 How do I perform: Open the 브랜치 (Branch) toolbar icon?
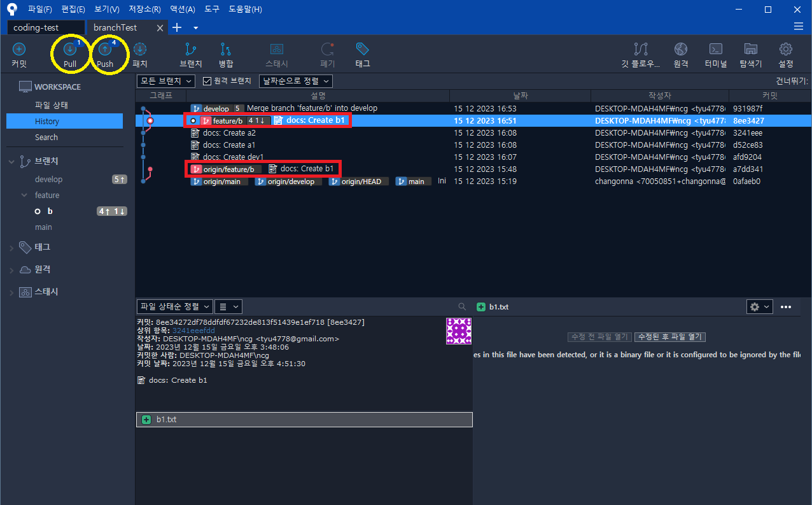pyautogui.click(x=192, y=54)
